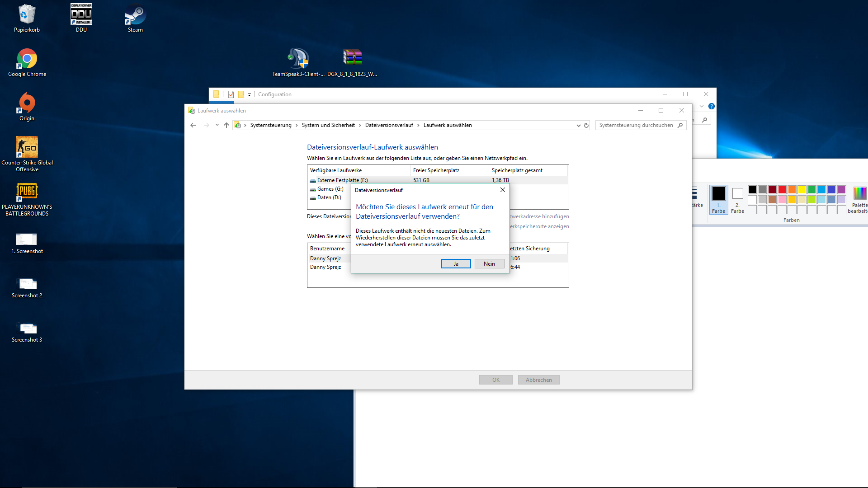Click the Abbrechen button
Image resolution: width=868 pixels, height=488 pixels.
click(x=539, y=380)
